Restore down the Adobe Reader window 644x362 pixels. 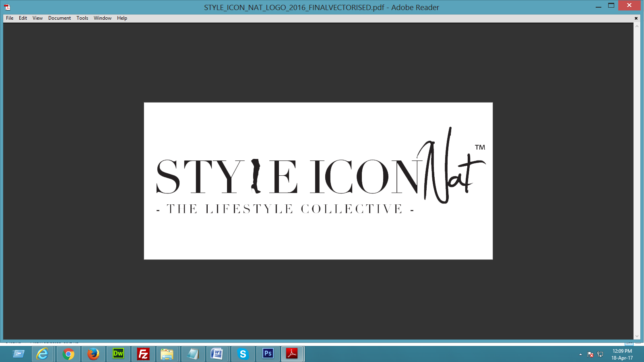tap(611, 6)
